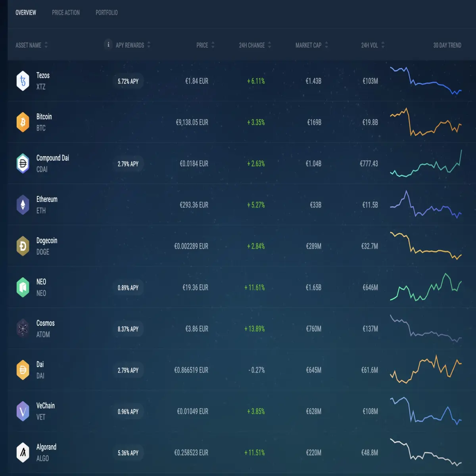Sort by Asset Name column arrows
Image resolution: width=476 pixels, height=476 pixels.
click(x=46, y=45)
